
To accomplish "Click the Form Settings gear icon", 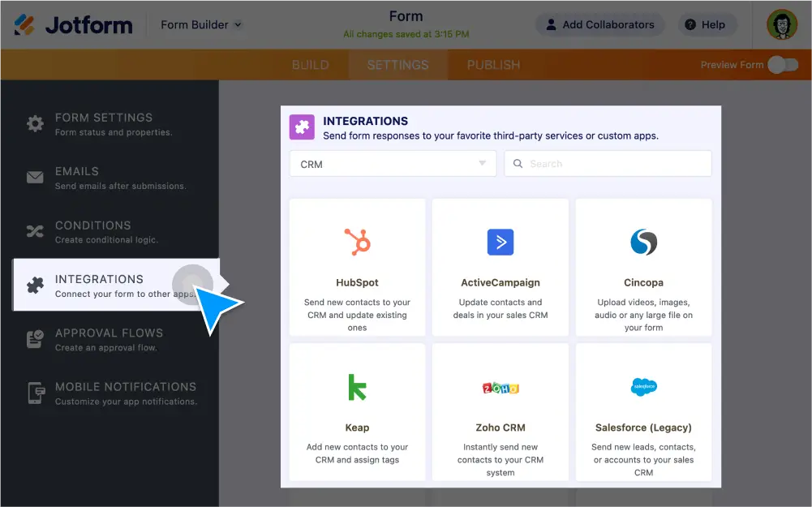I will (35, 122).
